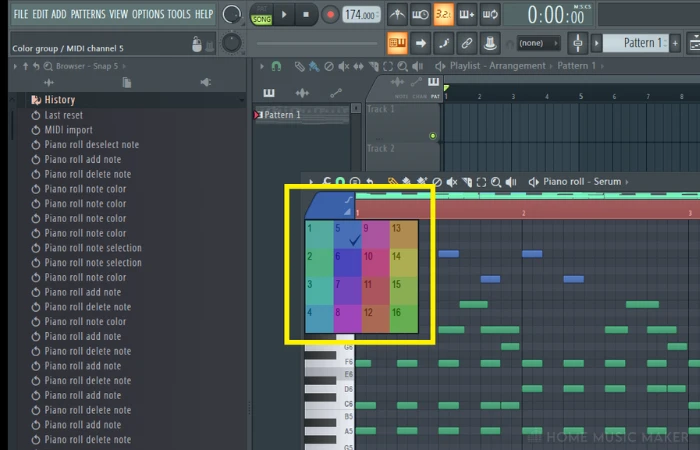Toggle the Playlist snap magnet
Viewport: 700px width, 450px height.
[x=276, y=67]
